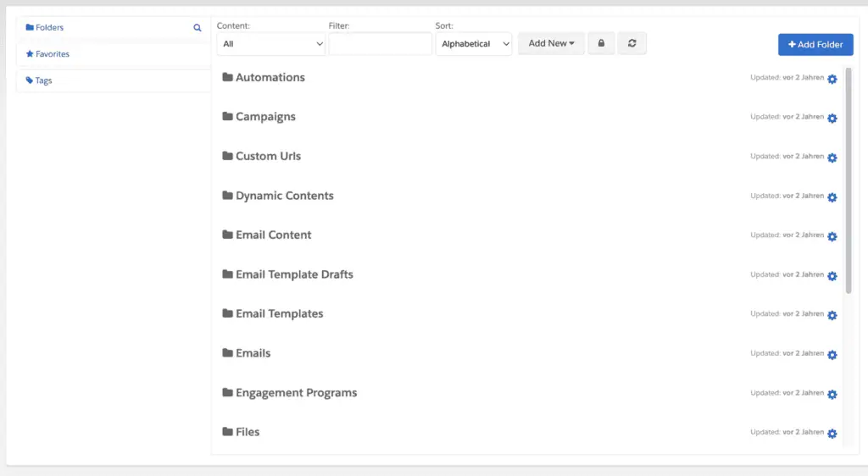The image size is (868, 476).
Task: Select Favorites in the left sidebar
Action: point(47,53)
